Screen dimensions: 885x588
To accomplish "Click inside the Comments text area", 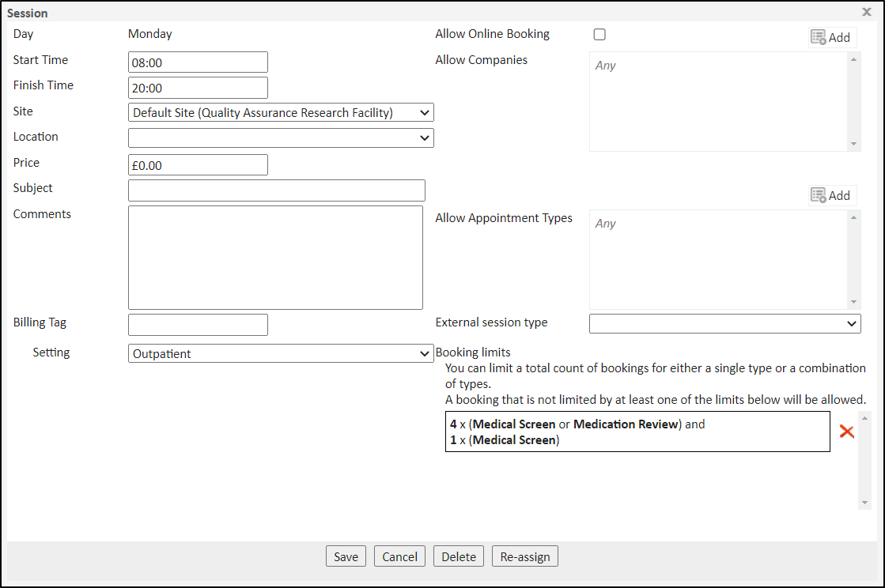I will 275,258.
